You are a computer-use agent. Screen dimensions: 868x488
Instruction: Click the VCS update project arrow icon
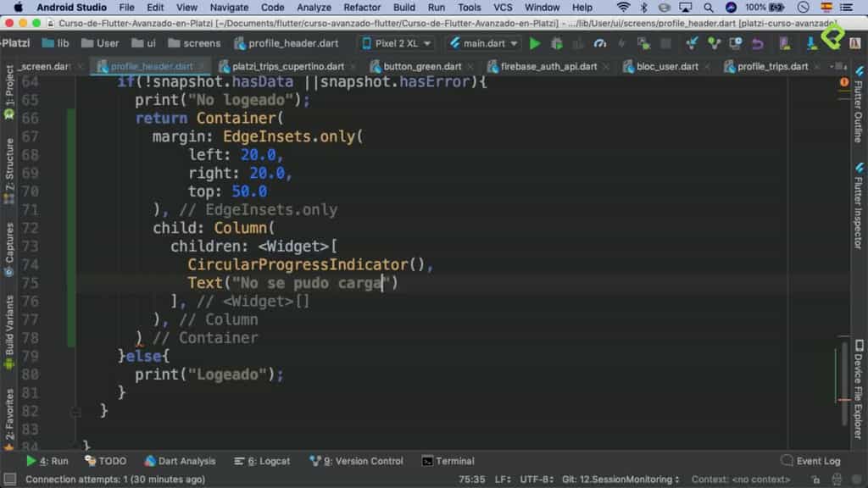click(x=692, y=43)
